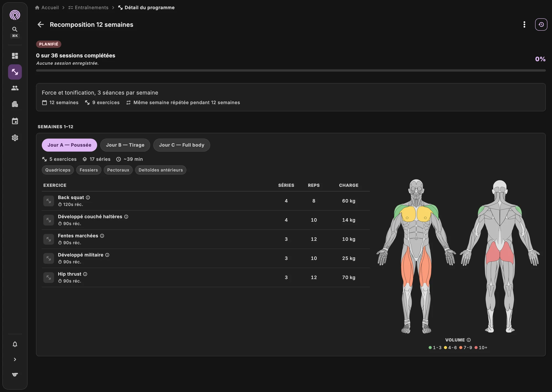Click the app logo in the sidebar
This screenshot has height=392, width=552.
pyautogui.click(x=15, y=15)
